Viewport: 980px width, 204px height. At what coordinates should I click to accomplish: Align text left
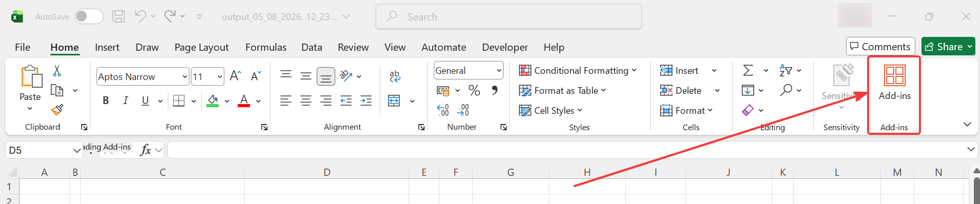pyautogui.click(x=286, y=101)
